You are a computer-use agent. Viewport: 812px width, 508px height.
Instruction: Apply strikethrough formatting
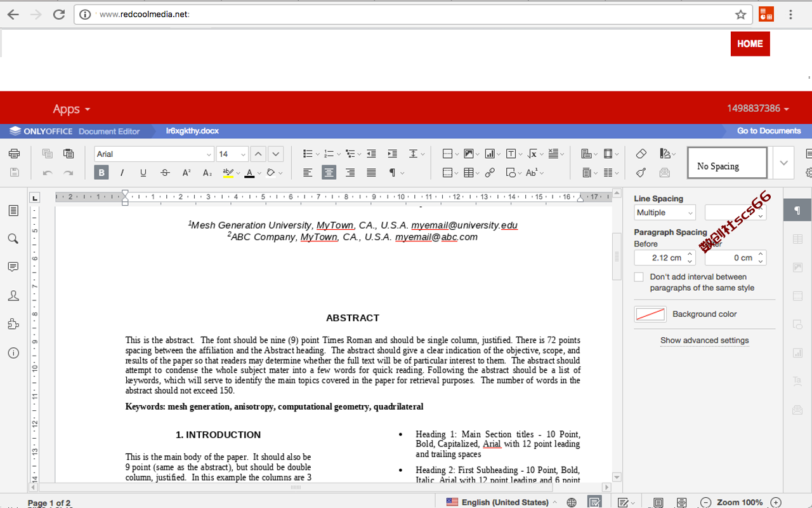[165, 173]
